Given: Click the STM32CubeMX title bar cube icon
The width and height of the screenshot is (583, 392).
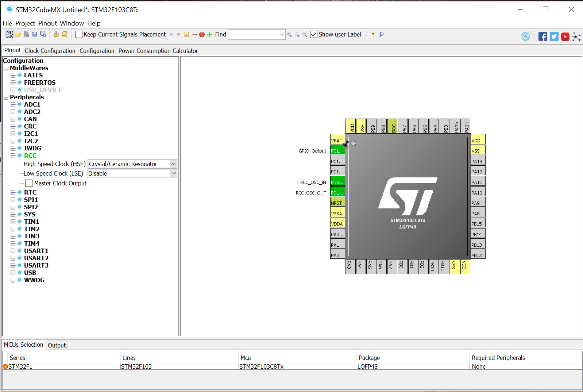Looking at the screenshot, I should point(9,9).
